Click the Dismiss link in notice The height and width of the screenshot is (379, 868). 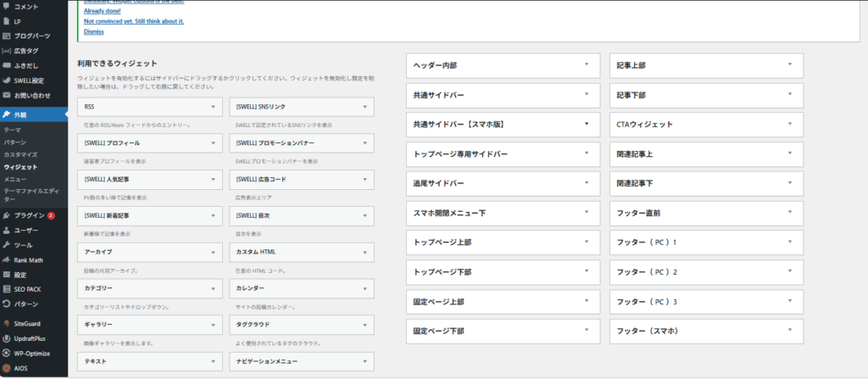point(94,31)
